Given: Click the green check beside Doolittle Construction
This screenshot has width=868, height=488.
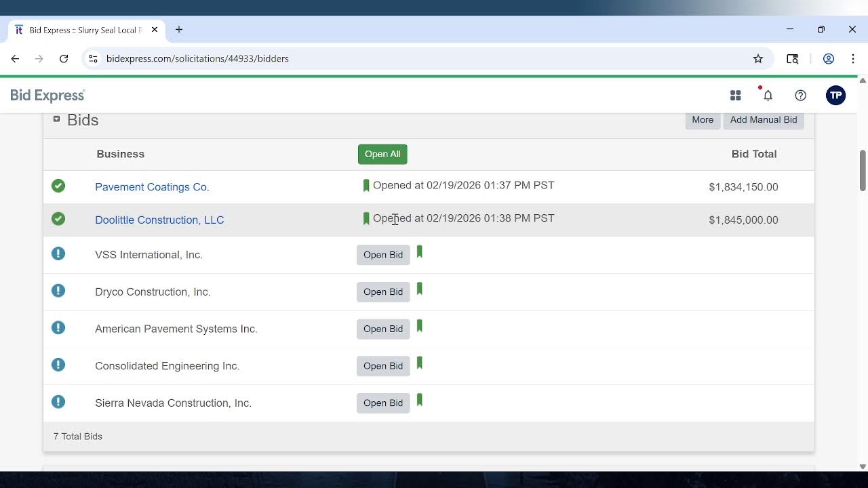Looking at the screenshot, I should click(x=58, y=219).
